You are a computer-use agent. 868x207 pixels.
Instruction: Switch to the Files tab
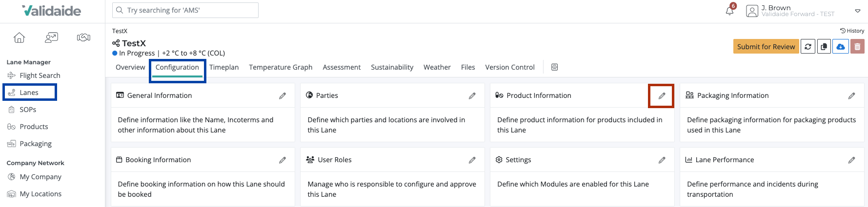tap(468, 67)
